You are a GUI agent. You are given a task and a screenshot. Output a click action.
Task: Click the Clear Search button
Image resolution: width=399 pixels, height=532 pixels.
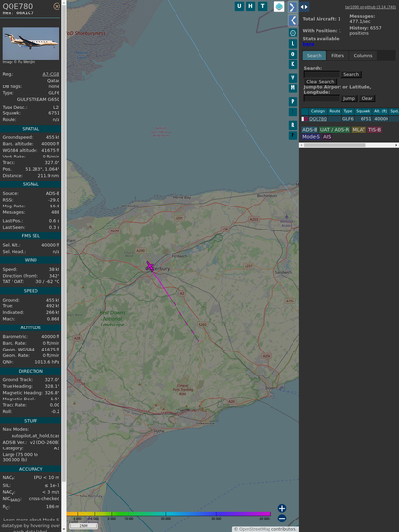(320, 81)
